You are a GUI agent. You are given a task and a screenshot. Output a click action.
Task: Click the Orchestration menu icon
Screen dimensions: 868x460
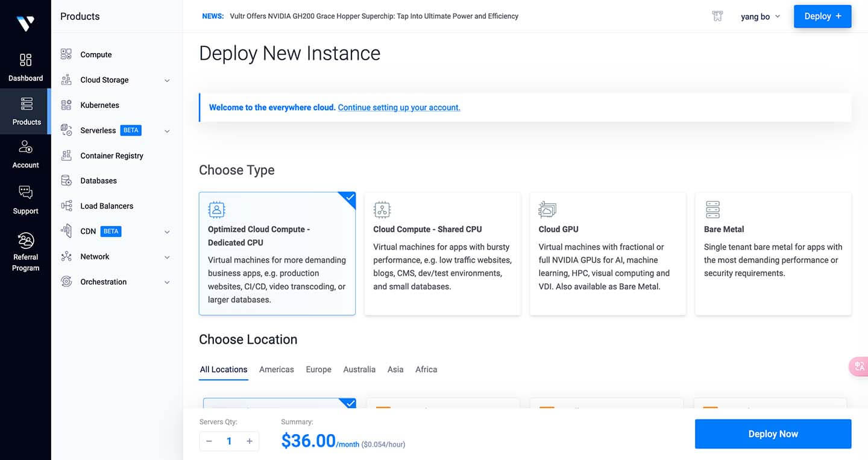tap(66, 282)
